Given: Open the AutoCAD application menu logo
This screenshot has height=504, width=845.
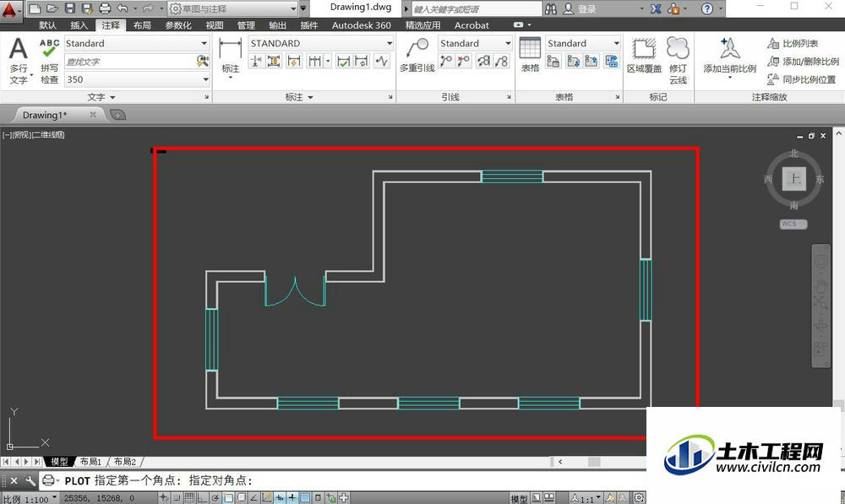Looking at the screenshot, I should 10,9.
